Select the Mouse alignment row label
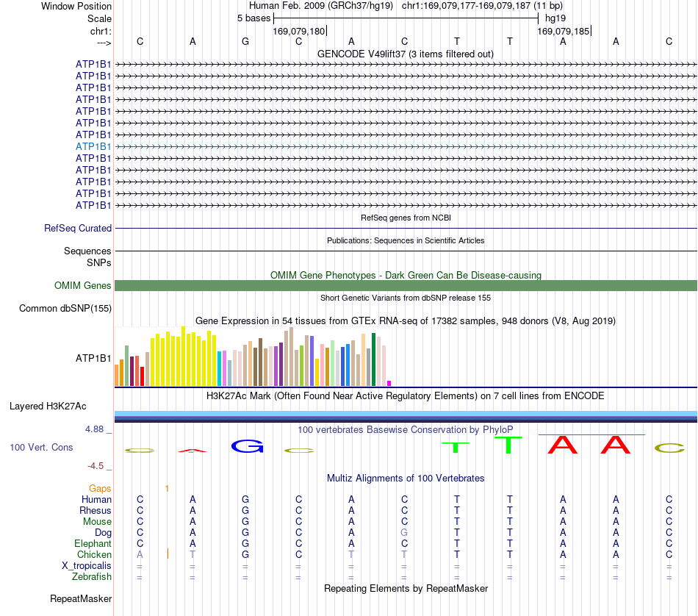 (x=97, y=522)
